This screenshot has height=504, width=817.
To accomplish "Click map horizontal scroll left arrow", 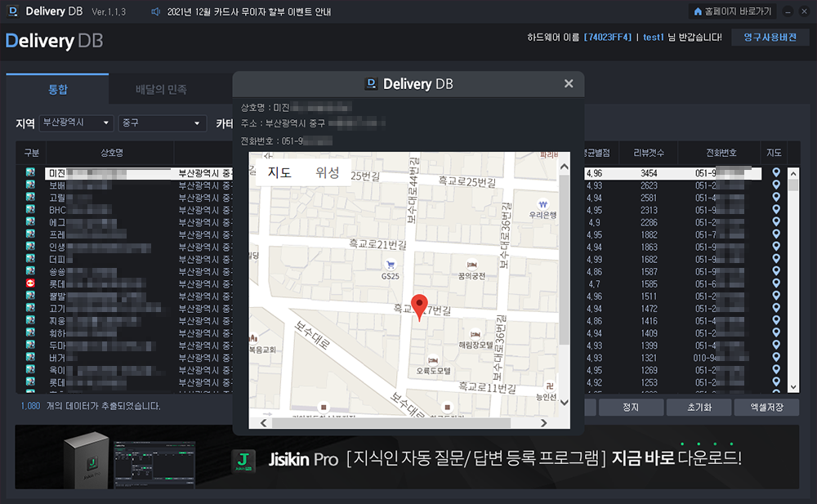I will (264, 422).
